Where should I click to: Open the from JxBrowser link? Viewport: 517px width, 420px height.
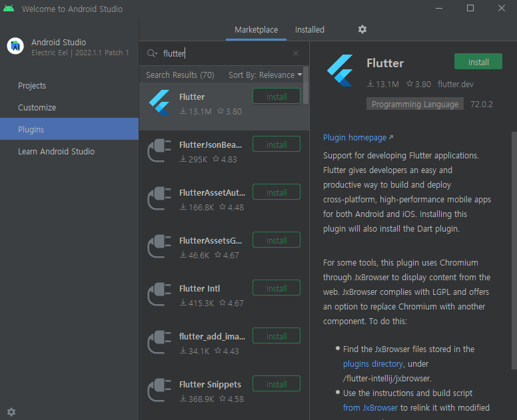coord(370,407)
